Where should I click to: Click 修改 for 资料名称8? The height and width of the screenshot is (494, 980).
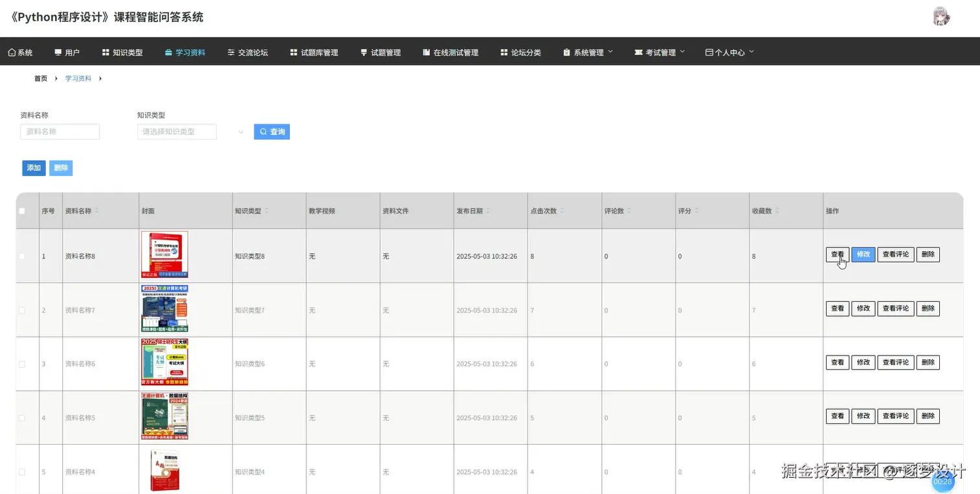(863, 254)
